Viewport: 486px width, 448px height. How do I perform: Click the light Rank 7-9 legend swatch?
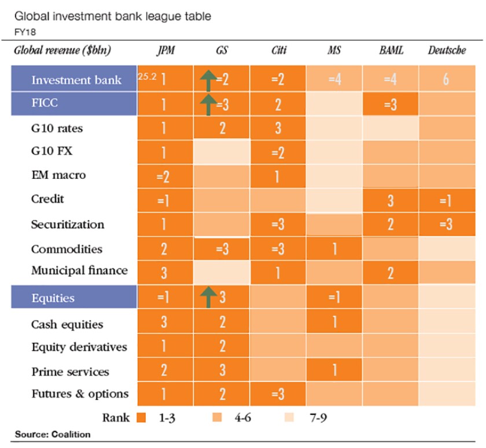(289, 418)
